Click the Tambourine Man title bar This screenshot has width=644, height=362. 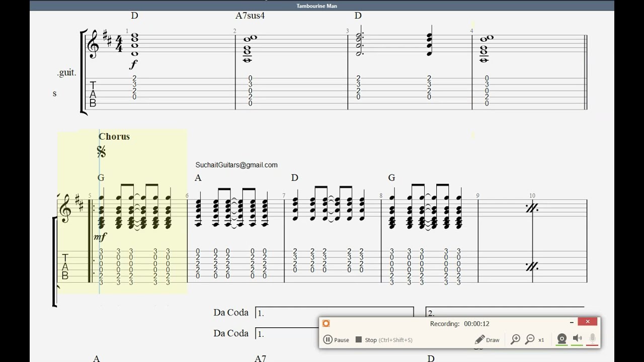coord(322,6)
